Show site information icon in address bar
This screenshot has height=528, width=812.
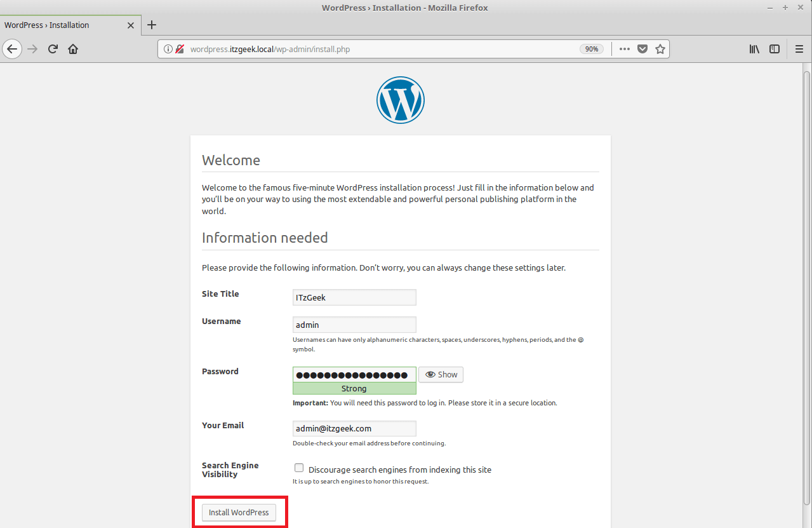click(x=168, y=49)
